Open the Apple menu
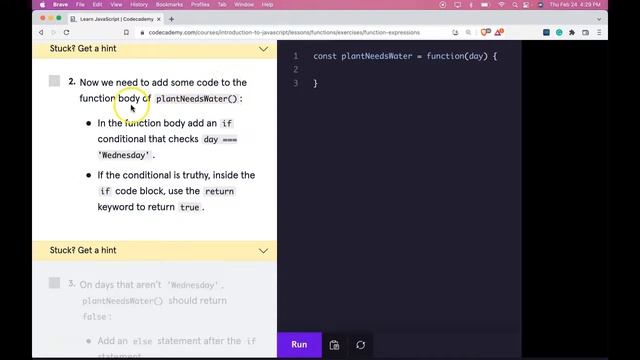 (42, 4)
